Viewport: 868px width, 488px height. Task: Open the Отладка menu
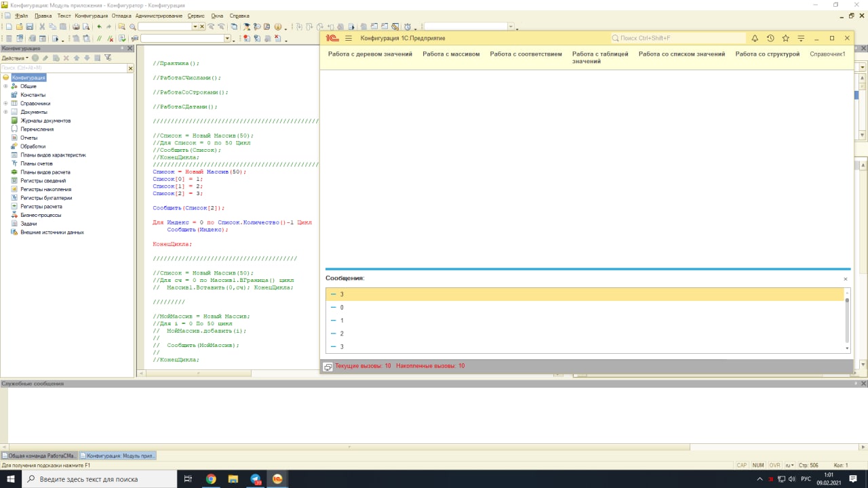(x=120, y=15)
